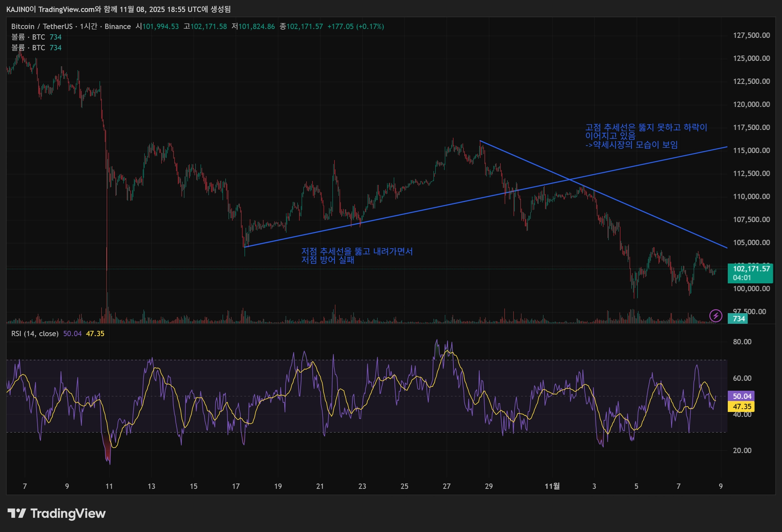Click the first volume BTC legend line
Viewport: 782px width, 532px height.
click(x=36, y=37)
